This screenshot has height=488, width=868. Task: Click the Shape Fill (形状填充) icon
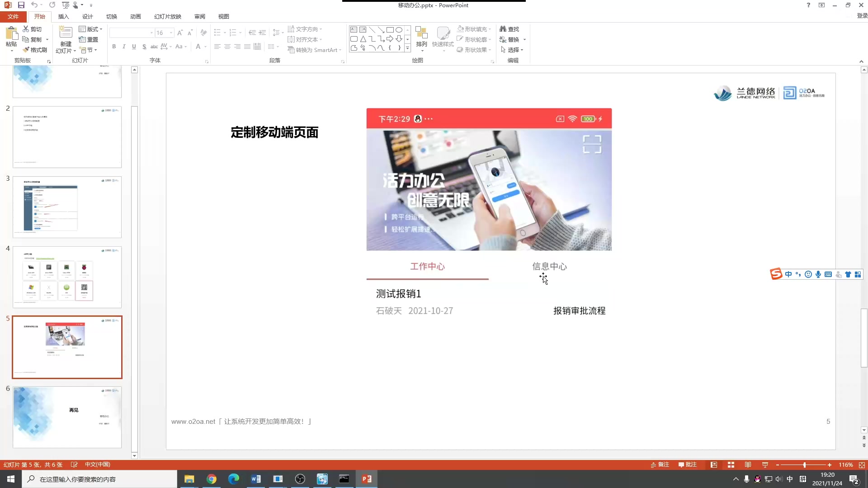pyautogui.click(x=460, y=29)
